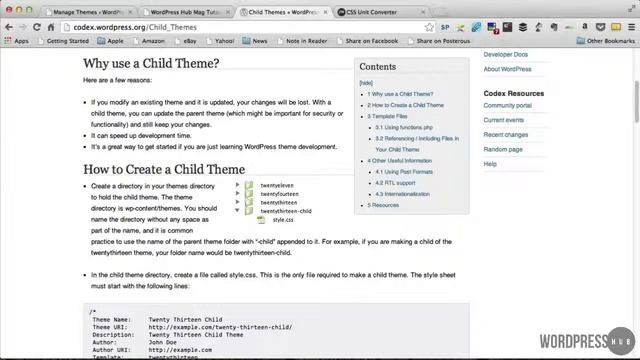
Task: Open the Amazon bookmark
Action: coord(149,41)
